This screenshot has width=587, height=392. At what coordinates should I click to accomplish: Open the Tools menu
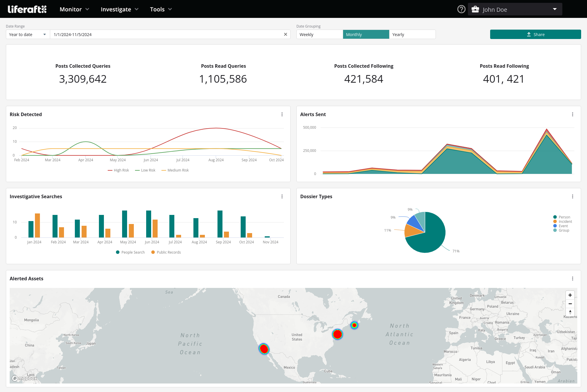coord(161,9)
